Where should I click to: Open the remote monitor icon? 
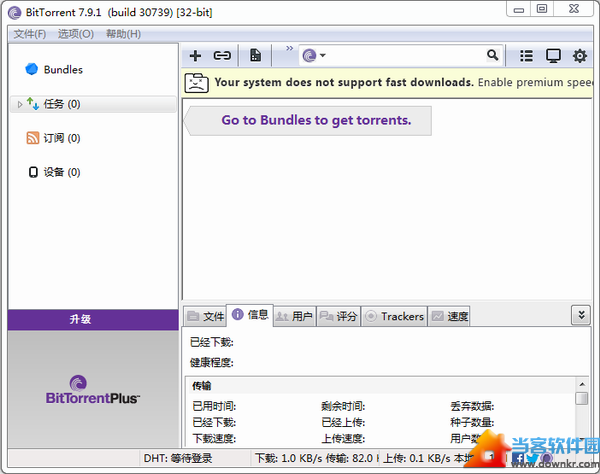(553, 56)
